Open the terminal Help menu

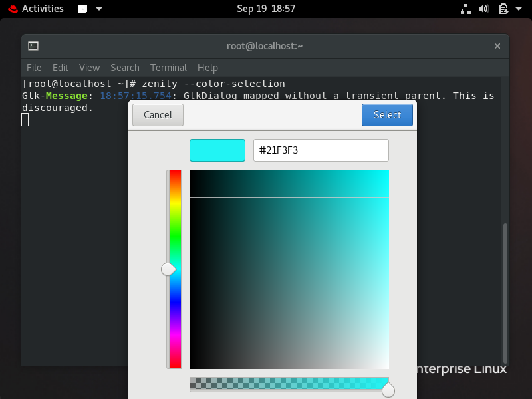click(207, 68)
